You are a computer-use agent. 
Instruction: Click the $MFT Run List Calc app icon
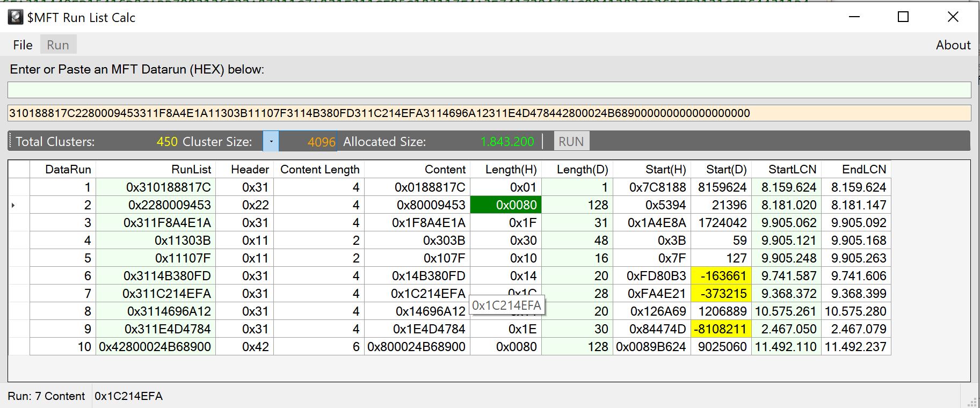coord(16,17)
